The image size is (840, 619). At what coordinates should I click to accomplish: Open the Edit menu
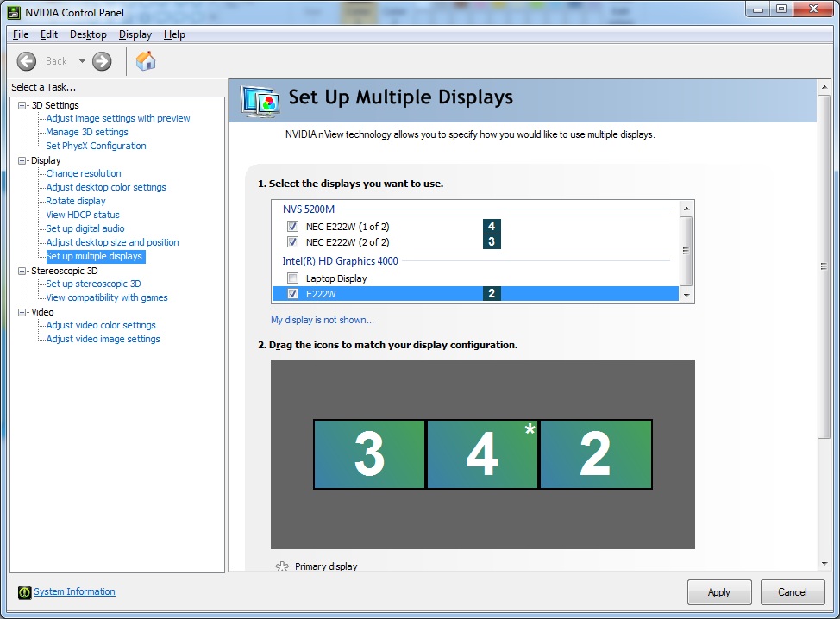49,34
